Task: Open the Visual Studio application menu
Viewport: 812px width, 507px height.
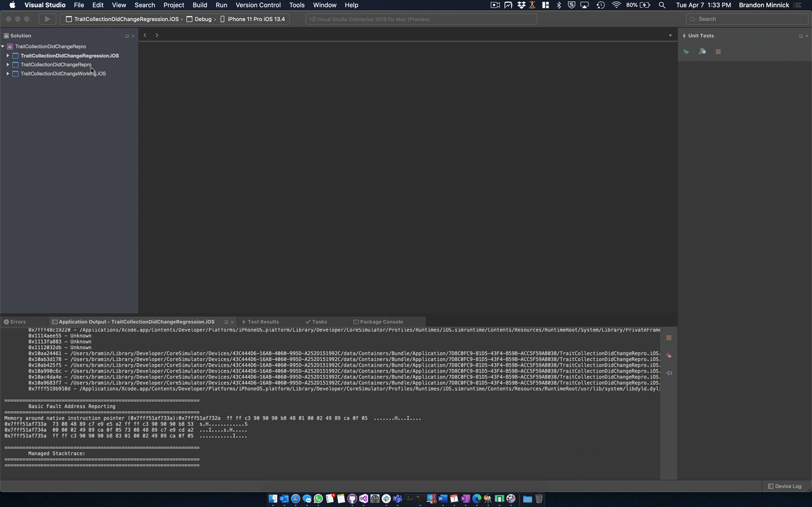Action: [45, 5]
